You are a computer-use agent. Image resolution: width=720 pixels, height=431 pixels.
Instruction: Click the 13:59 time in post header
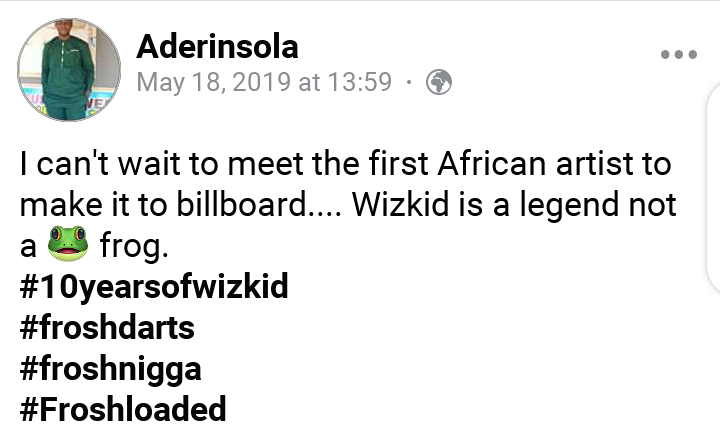pyautogui.click(x=360, y=82)
